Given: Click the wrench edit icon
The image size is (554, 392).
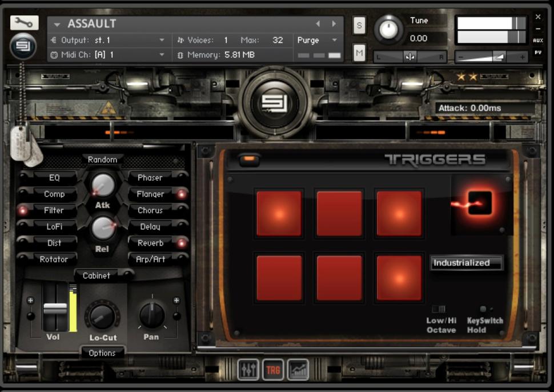Looking at the screenshot, I should tap(24, 22).
